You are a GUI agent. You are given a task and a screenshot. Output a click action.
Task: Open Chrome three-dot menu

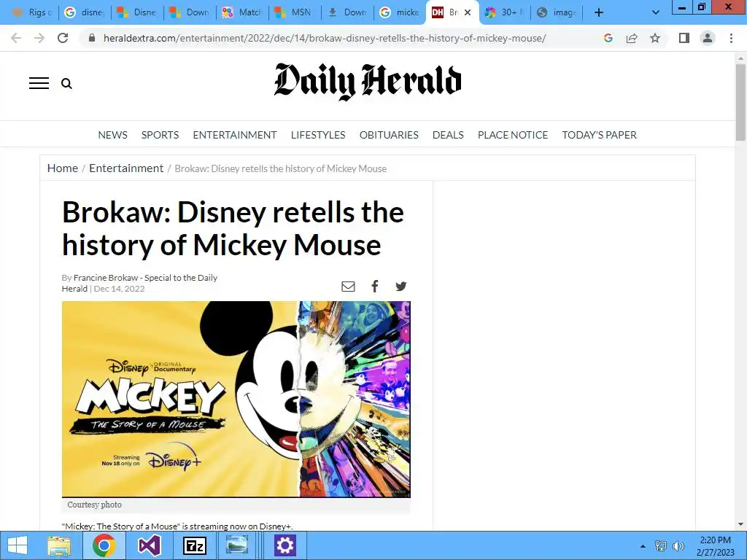pyautogui.click(x=731, y=38)
